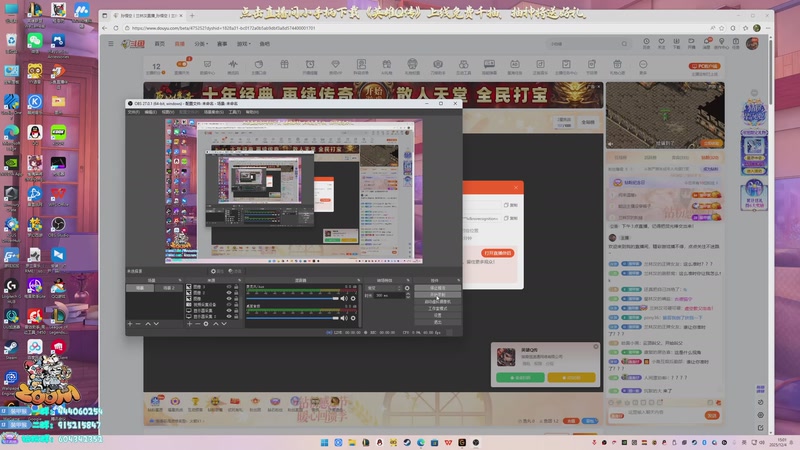Open OBS source properties gear below sources list

(x=206, y=324)
